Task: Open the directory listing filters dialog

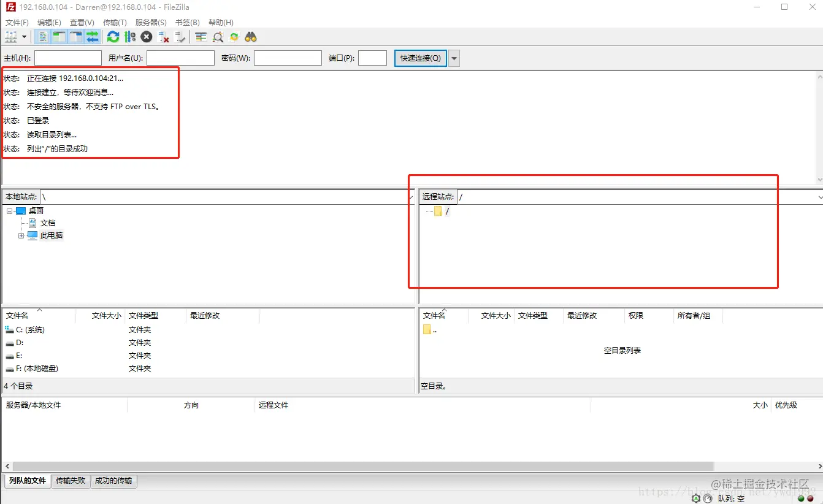Action: coord(201,37)
